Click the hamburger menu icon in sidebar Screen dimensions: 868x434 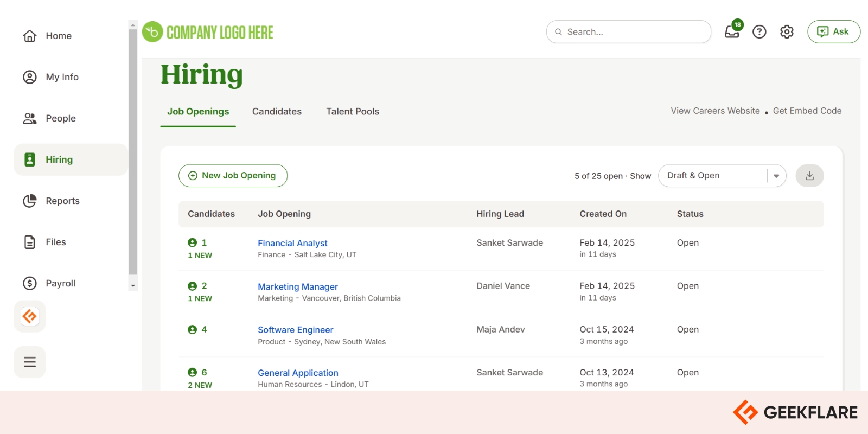(x=30, y=362)
